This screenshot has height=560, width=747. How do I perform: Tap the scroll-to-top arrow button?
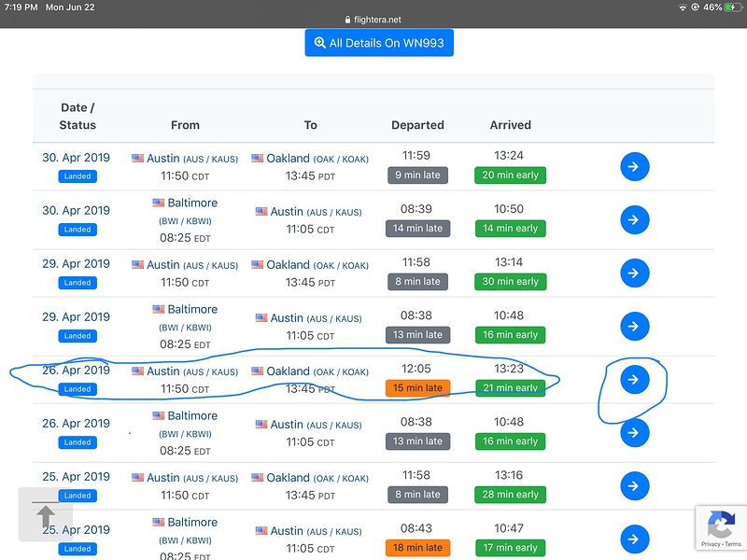point(46,514)
